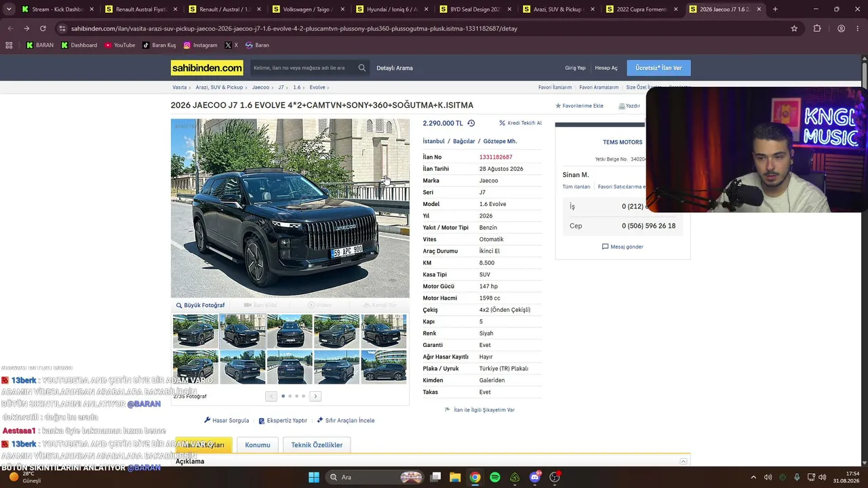Open the taskbar clock showing 17:54
Viewport: 868px width, 488px height.
(847, 477)
